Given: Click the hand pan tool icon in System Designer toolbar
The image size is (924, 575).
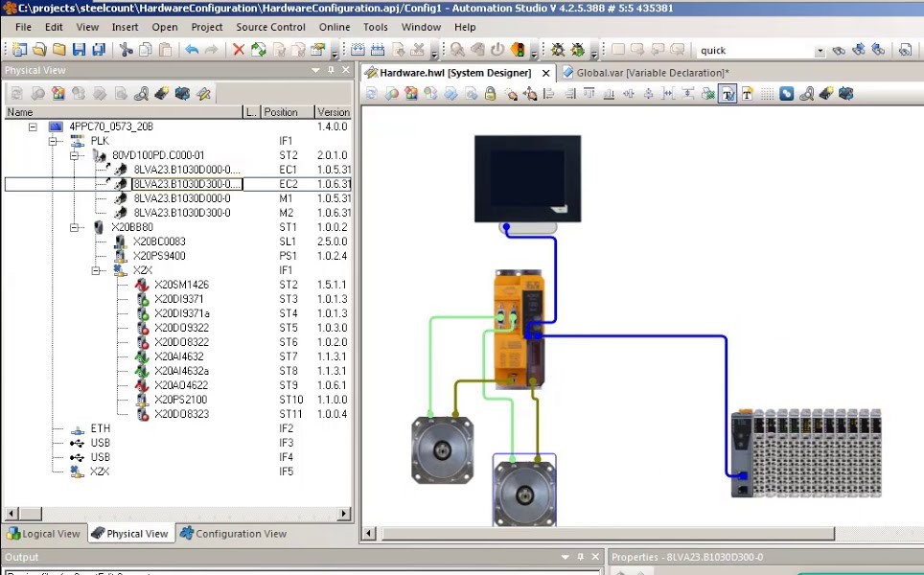Looking at the screenshot, I should tap(530, 94).
